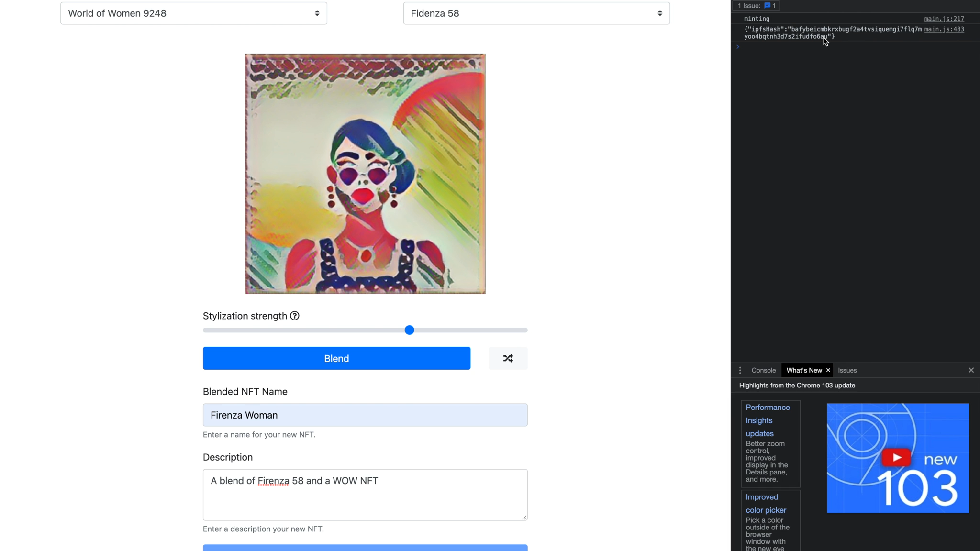Click the console prompt chevron
980x551 pixels.
coord(738,46)
